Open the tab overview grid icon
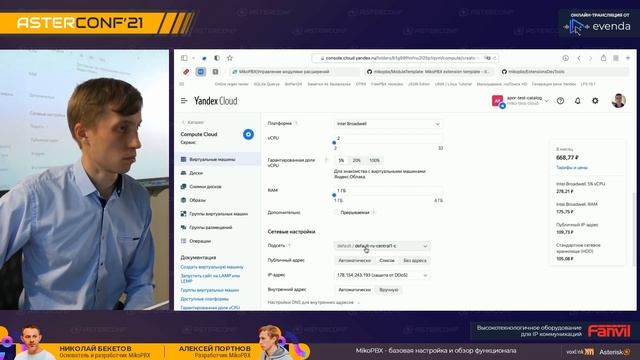Viewport: 640px width, 360px height. pyautogui.click(x=616, y=58)
